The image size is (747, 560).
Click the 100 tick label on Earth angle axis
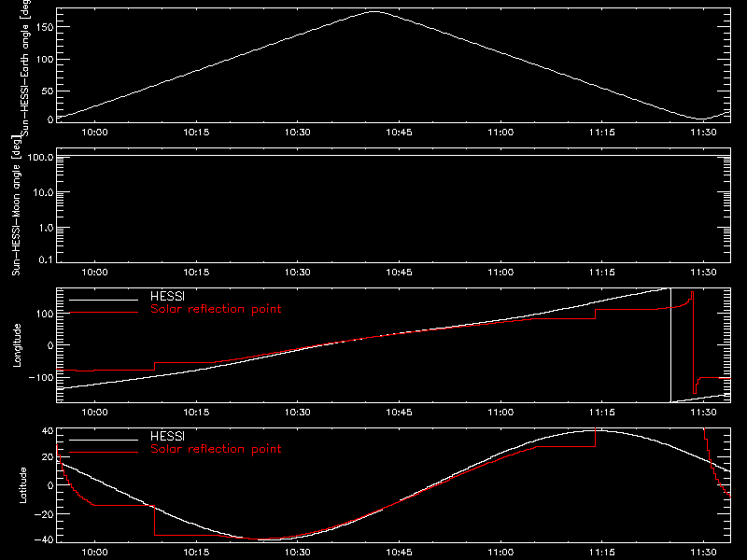(45, 59)
